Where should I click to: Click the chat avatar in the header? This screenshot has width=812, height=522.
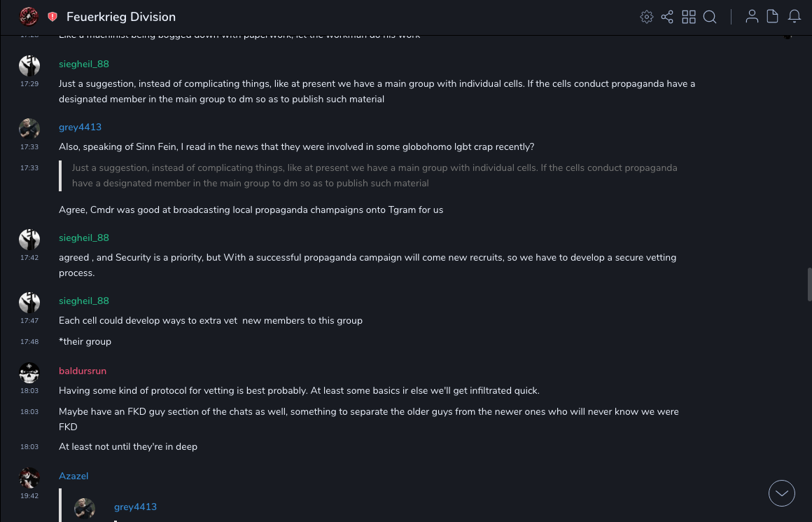(x=29, y=17)
